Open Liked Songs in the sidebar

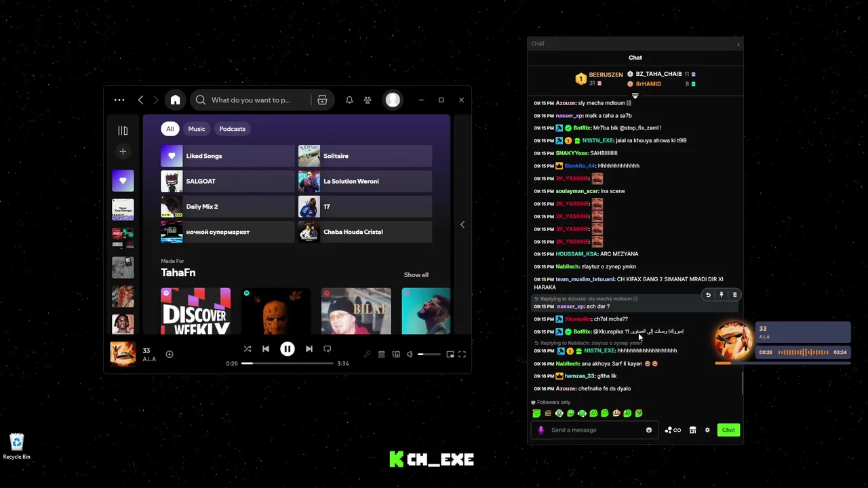(123, 180)
